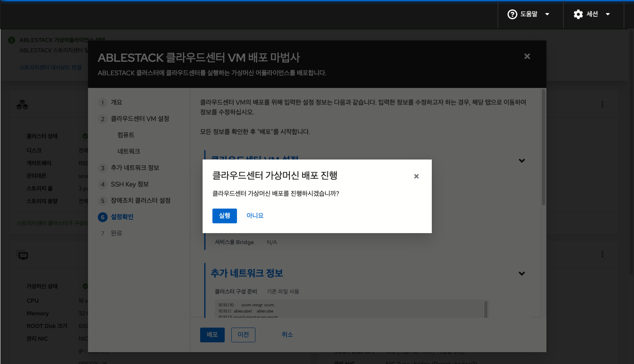Switch to the 컴퓨트 wizard step

(125, 135)
